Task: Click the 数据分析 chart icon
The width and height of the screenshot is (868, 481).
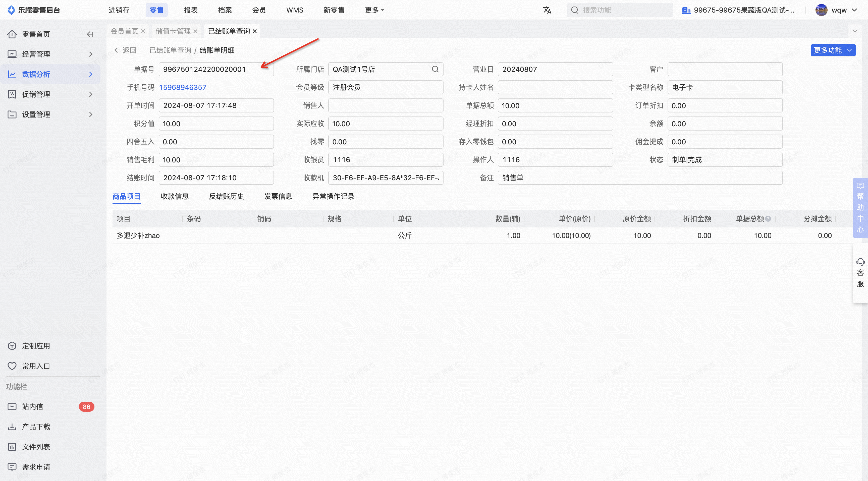Action: (12, 74)
